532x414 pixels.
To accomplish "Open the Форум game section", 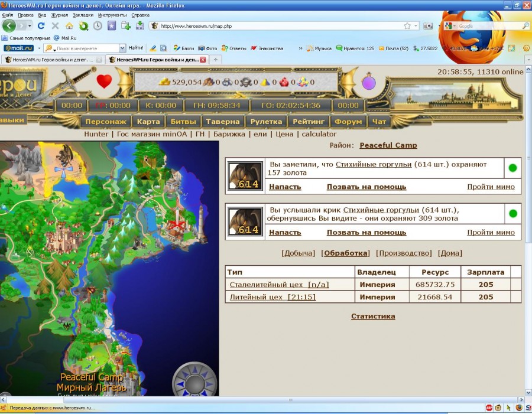I will (348, 122).
